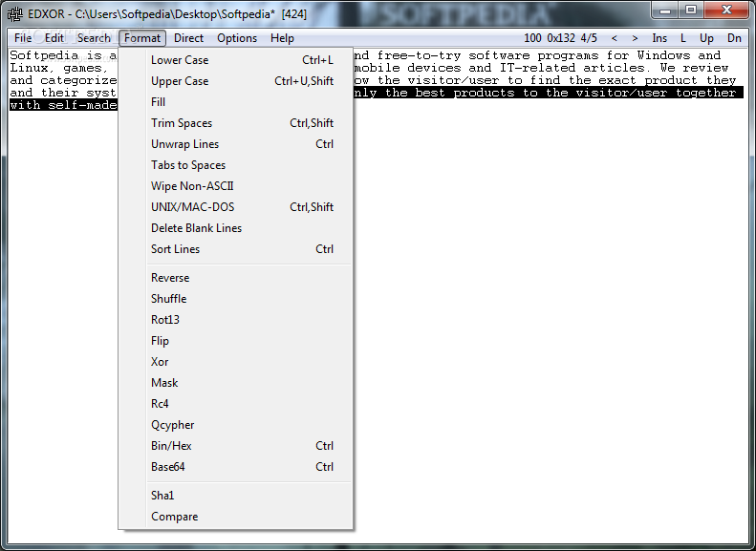Click the L indicator in menu bar
Viewport: 756px width, 551px height.
pos(683,38)
